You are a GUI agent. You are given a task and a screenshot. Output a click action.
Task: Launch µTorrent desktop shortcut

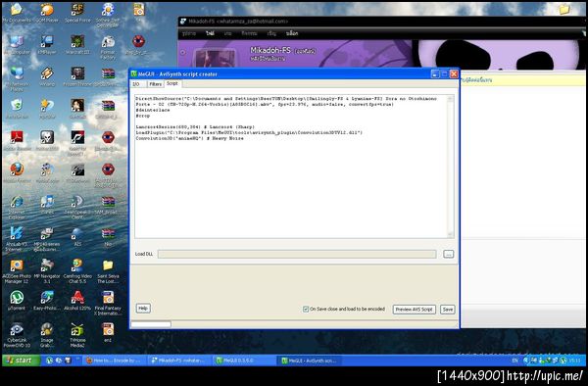(16, 298)
